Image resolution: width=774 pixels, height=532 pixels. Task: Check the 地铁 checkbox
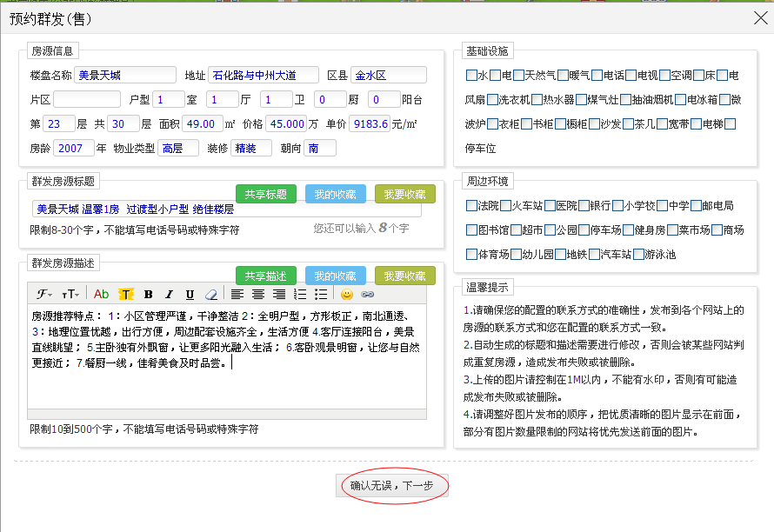[561, 254]
